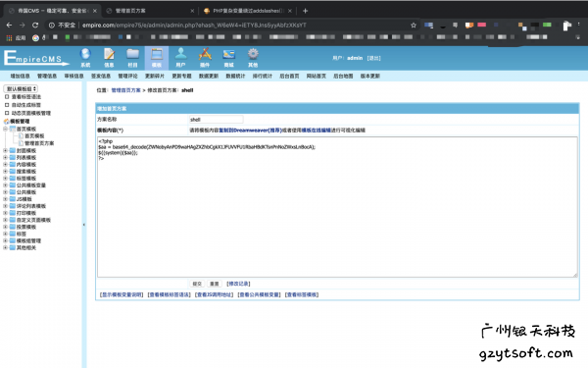Expand the 搜索模板 tree node
Viewport: 588px width, 368px height.
pos(6,171)
